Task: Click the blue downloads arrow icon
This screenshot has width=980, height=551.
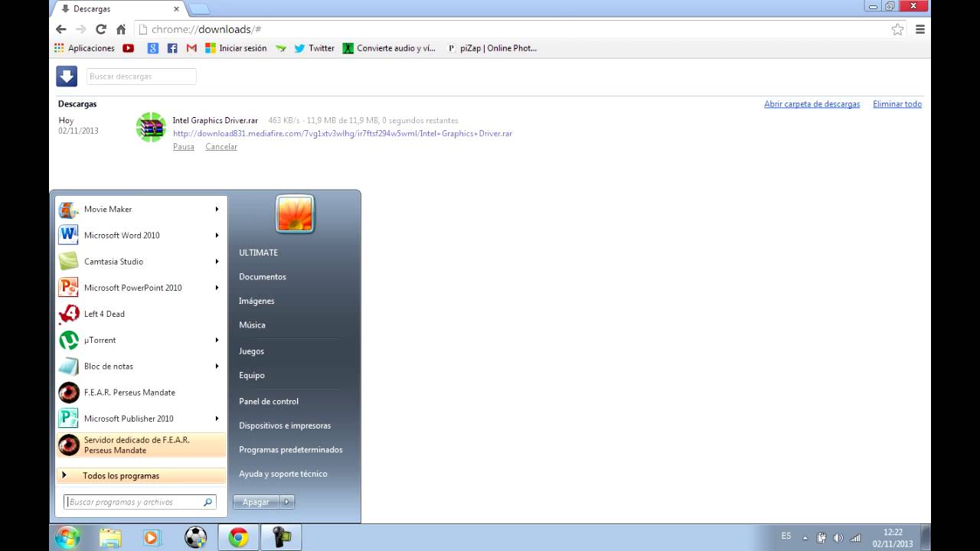Action: [x=67, y=76]
